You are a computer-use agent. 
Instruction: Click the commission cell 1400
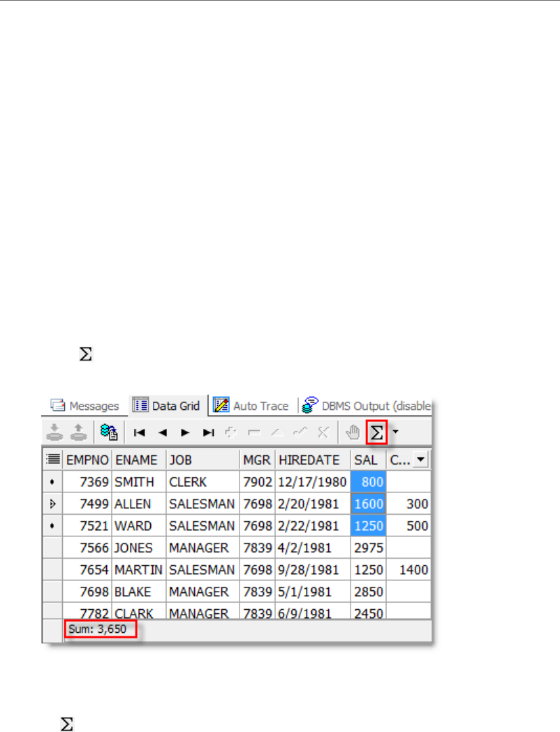pos(408,569)
